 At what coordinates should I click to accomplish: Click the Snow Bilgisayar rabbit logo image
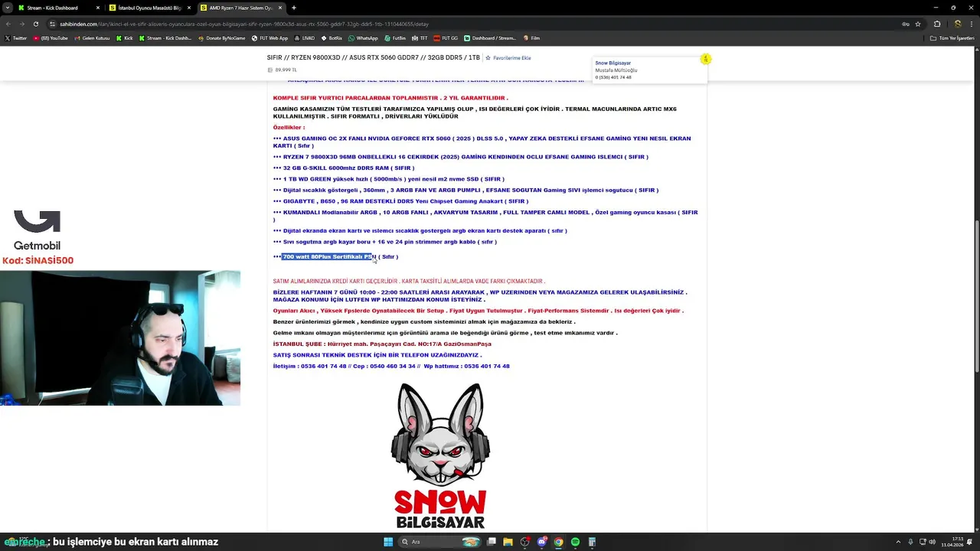point(440,456)
